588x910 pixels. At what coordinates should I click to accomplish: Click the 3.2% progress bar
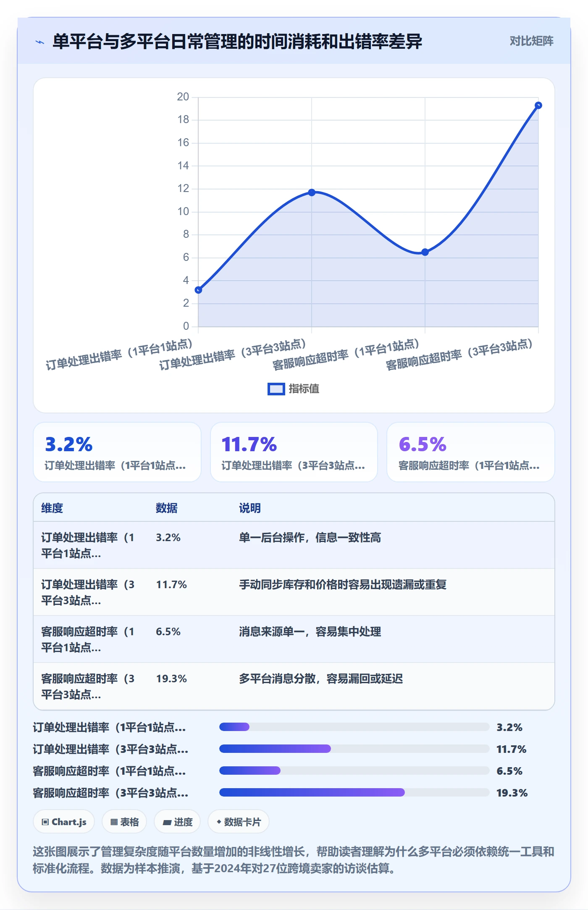tap(354, 727)
